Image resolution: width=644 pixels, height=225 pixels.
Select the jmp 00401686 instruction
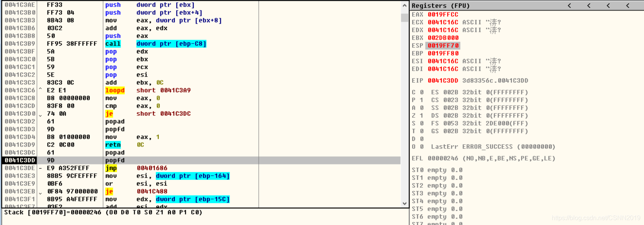[x=136, y=168]
